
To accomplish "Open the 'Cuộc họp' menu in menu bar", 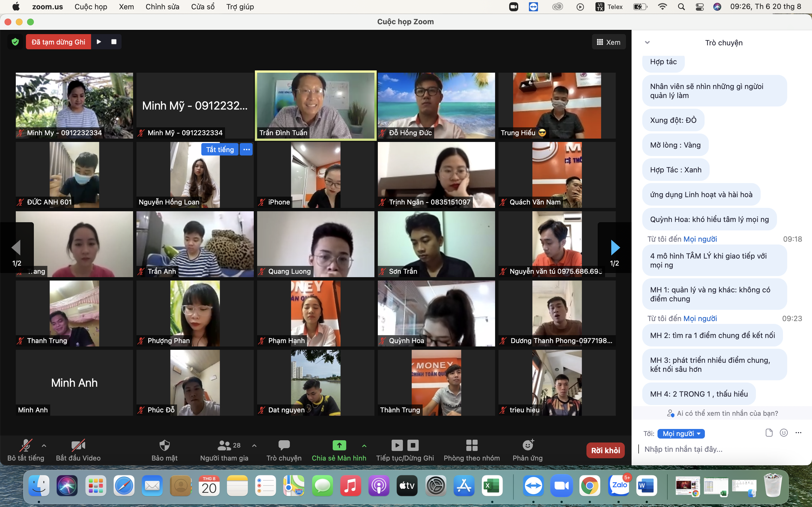I will 91,7.
